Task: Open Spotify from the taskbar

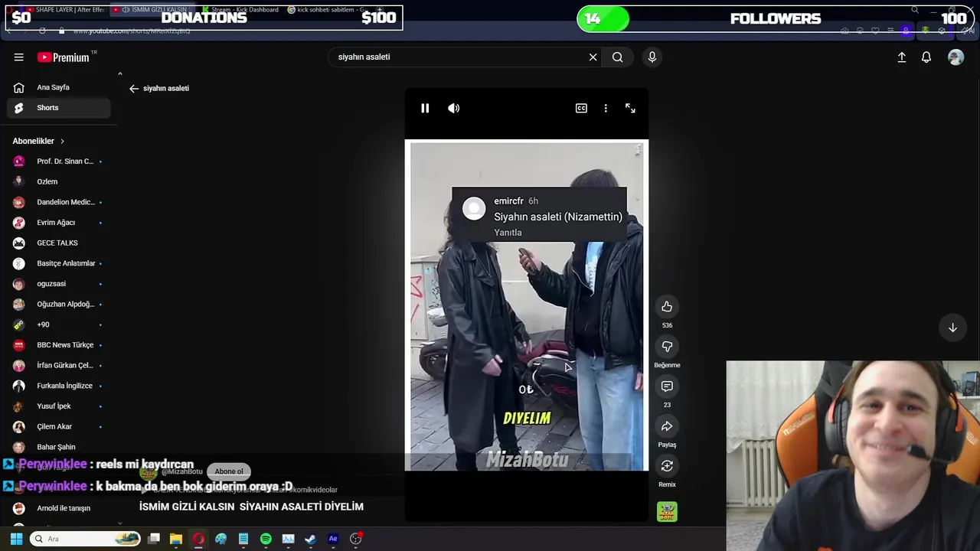Action: click(x=266, y=539)
